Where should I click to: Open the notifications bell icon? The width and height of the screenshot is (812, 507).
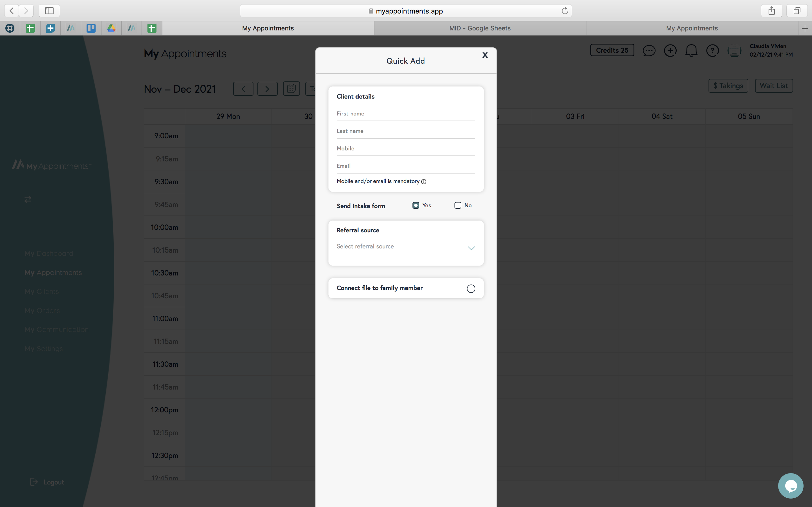(691, 51)
